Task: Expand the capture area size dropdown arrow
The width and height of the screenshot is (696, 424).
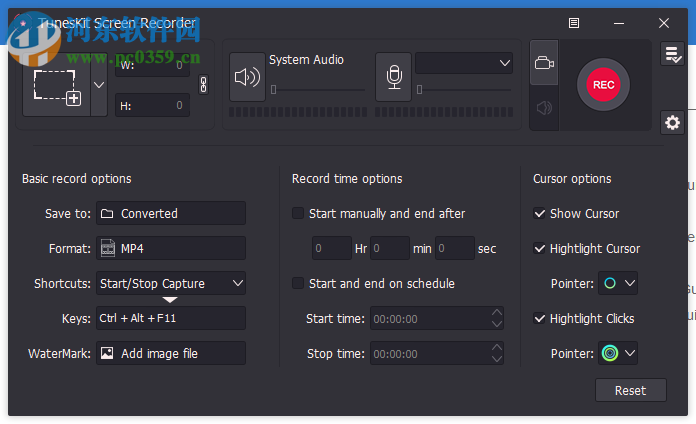Action: (99, 85)
